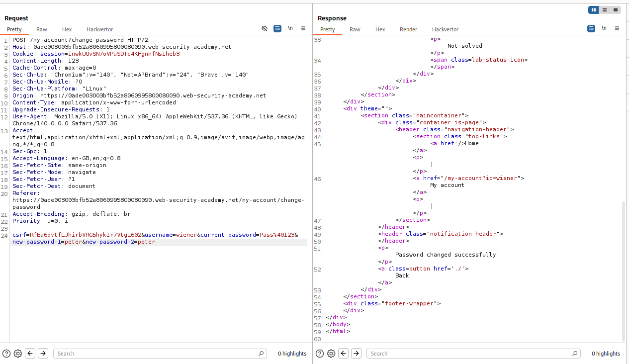
Task: Switch to combined tabbed layout view
Action: click(616, 10)
